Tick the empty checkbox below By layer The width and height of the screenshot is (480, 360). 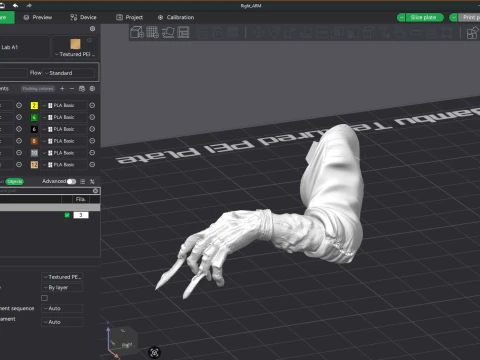coord(44,298)
